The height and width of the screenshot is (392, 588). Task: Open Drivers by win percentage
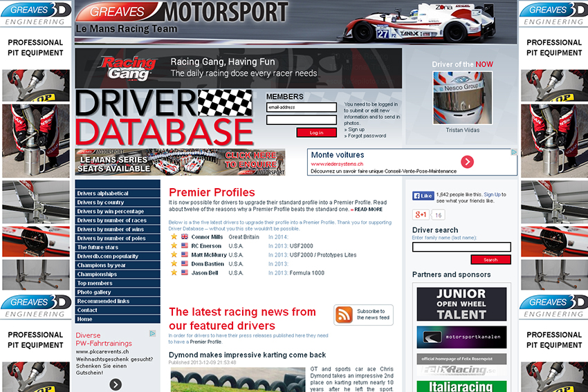click(x=118, y=212)
